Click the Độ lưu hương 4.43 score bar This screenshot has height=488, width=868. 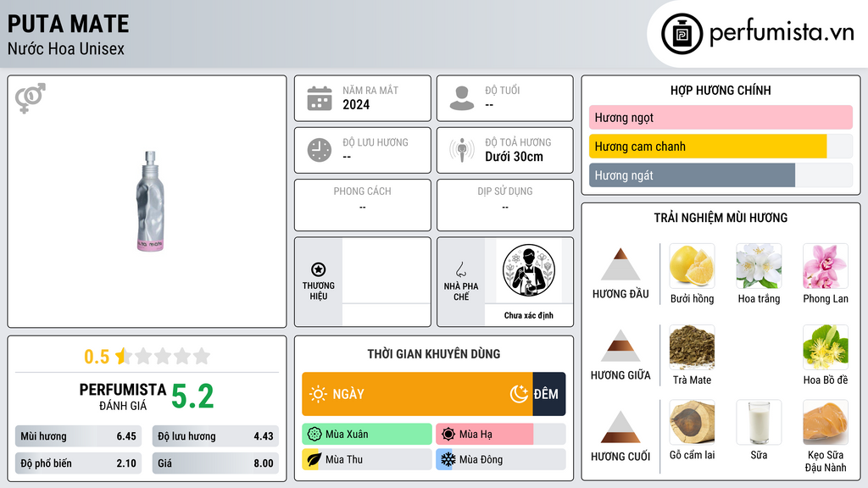[215, 436]
